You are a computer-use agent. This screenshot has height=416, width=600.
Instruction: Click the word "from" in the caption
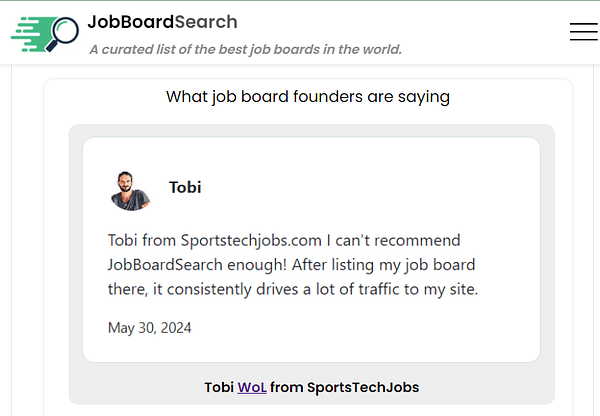tap(286, 387)
